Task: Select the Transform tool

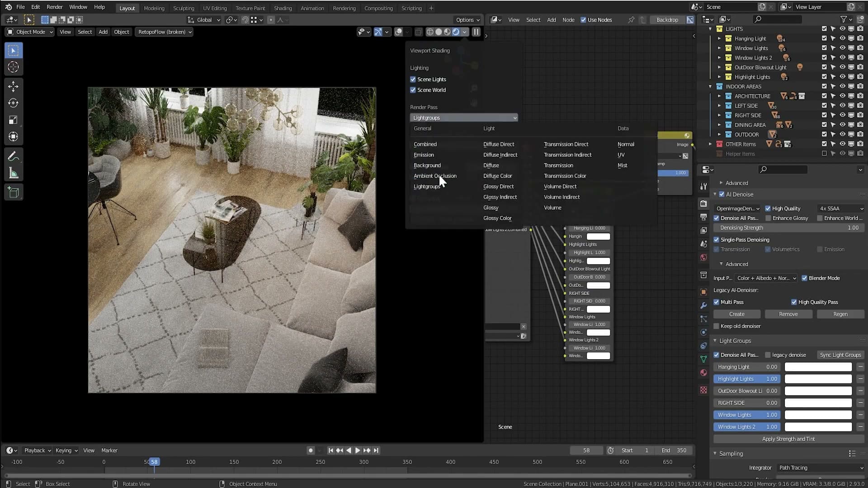Action: point(13,136)
